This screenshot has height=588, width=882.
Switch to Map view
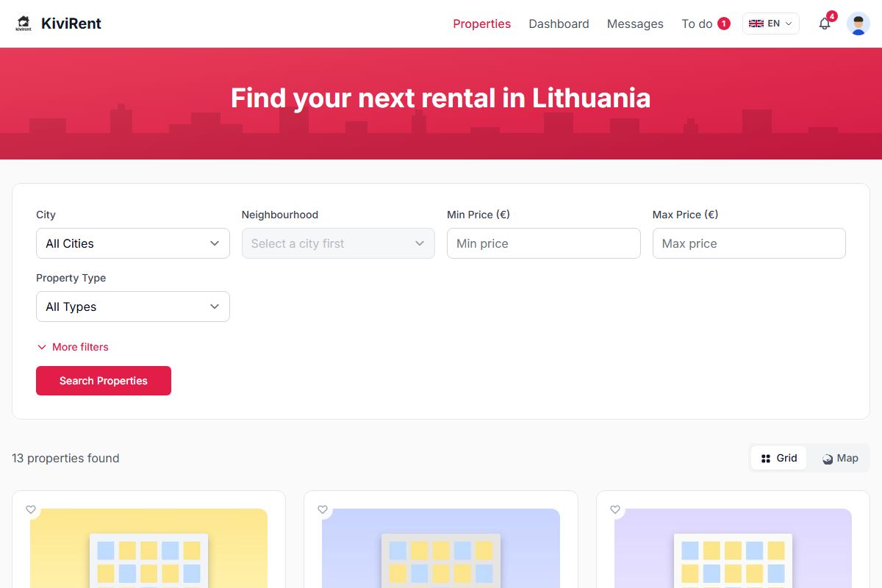[840, 458]
